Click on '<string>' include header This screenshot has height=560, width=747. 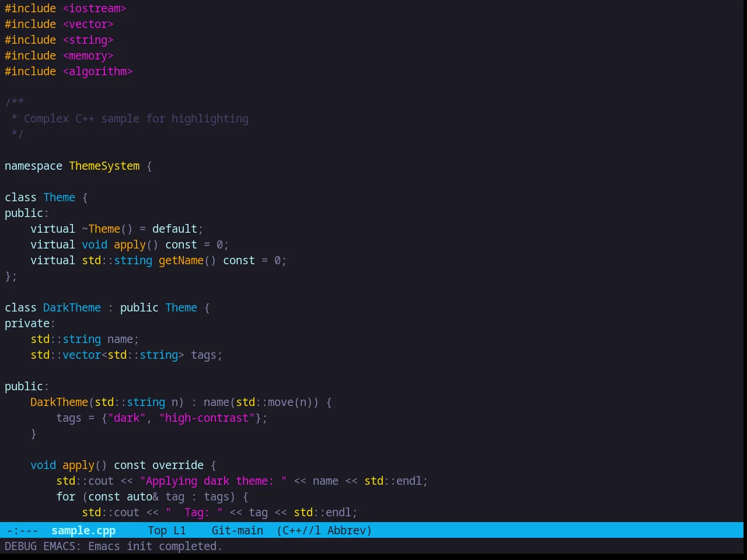click(88, 40)
